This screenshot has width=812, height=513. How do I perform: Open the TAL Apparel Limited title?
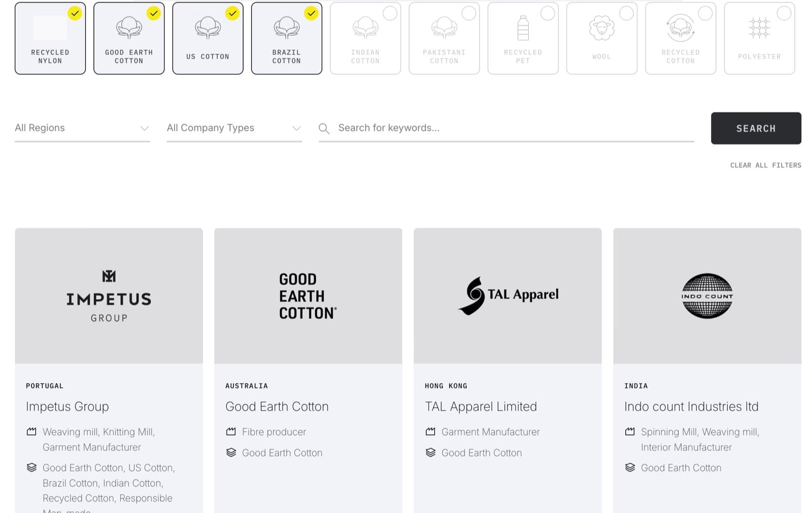pos(481,406)
